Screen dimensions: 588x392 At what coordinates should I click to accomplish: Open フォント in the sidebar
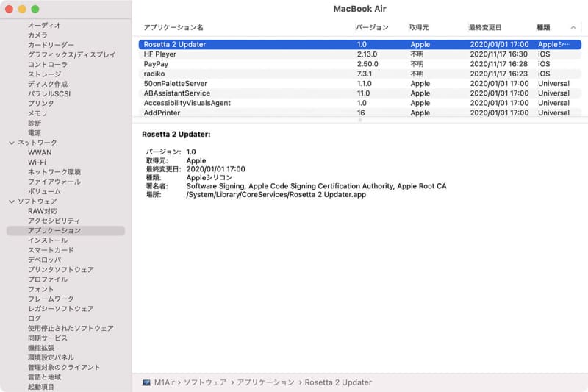click(41, 289)
